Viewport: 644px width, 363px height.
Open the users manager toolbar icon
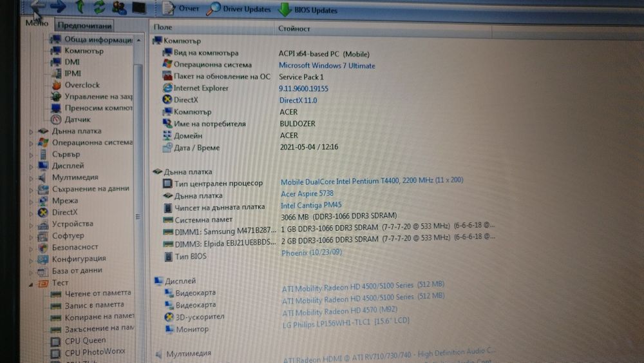click(x=118, y=7)
